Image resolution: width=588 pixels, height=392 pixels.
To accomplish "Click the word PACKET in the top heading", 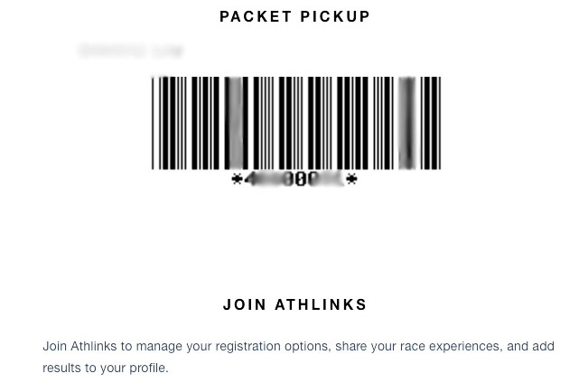I will [x=257, y=16].
